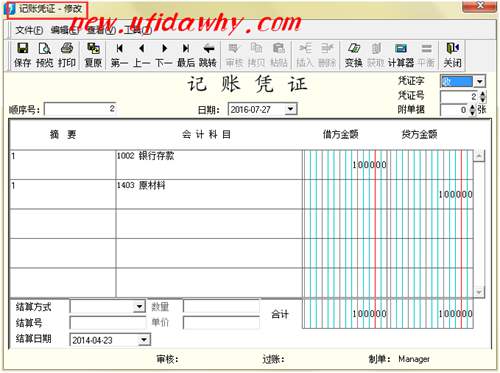500x373 pixels.
Task: Click the 审核 audit icon
Action: click(x=234, y=55)
